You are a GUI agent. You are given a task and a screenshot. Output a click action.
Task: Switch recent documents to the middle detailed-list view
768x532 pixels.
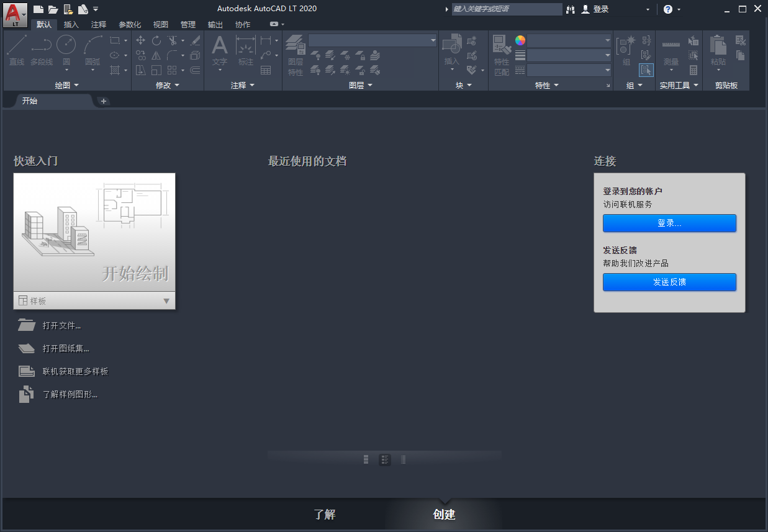click(x=385, y=459)
